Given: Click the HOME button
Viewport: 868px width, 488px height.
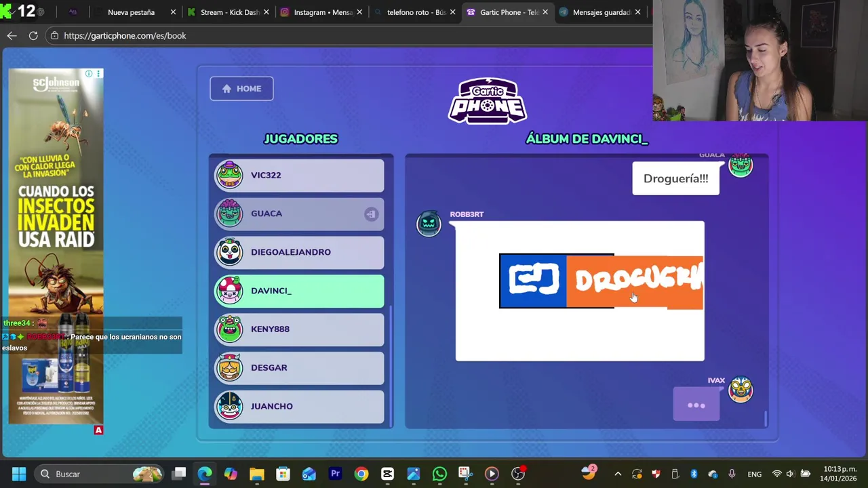Looking at the screenshot, I should point(241,89).
